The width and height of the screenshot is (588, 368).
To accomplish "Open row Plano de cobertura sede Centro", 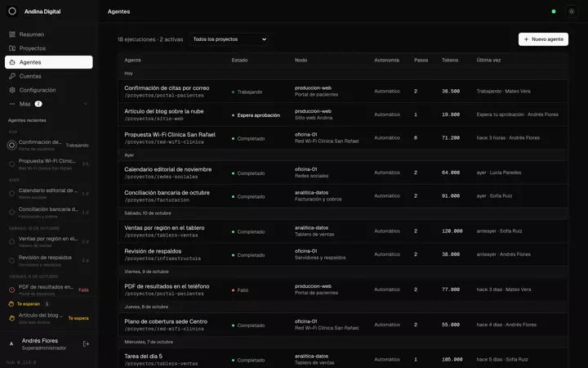I will coord(343,325).
